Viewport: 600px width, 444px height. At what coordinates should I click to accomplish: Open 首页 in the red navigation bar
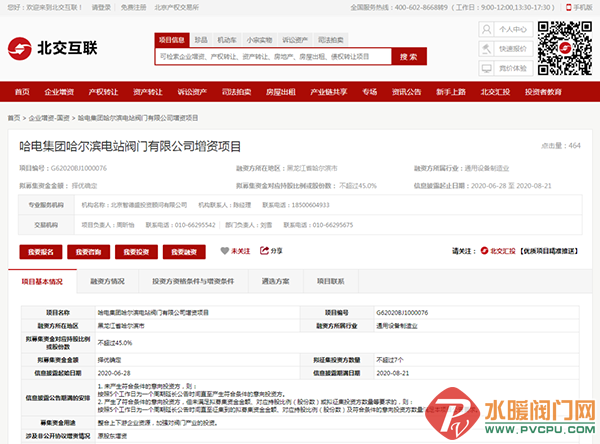click(22, 92)
